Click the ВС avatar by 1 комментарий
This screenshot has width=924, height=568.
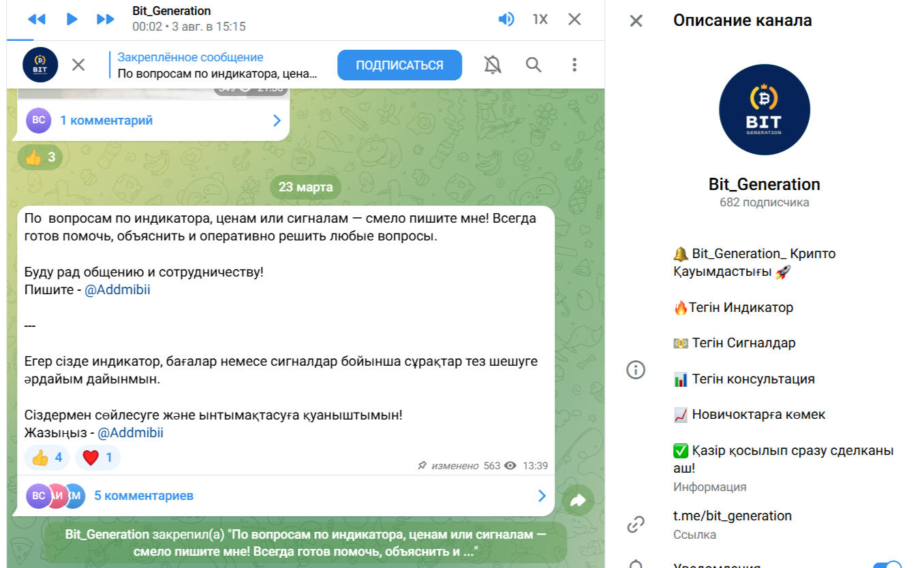[39, 121]
